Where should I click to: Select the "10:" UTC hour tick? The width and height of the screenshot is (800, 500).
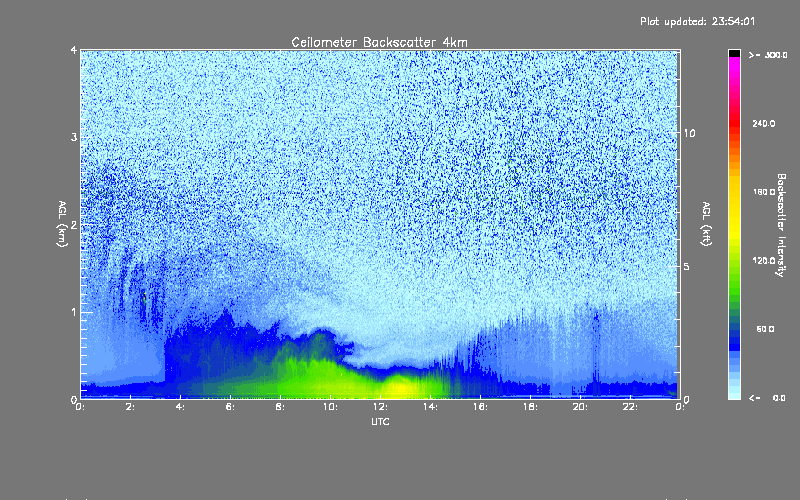click(x=330, y=407)
